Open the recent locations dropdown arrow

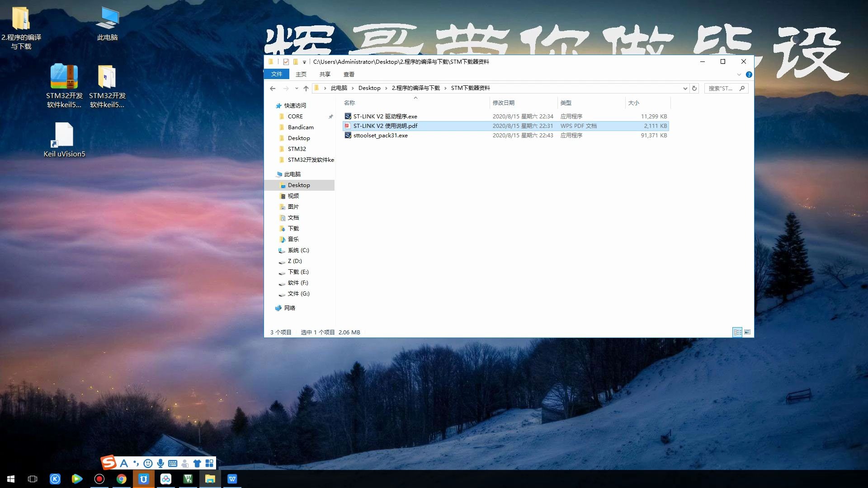[x=297, y=89]
